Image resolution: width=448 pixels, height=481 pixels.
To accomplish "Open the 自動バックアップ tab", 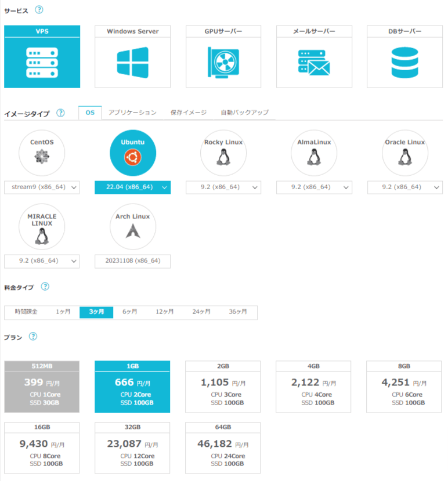I will (x=244, y=113).
